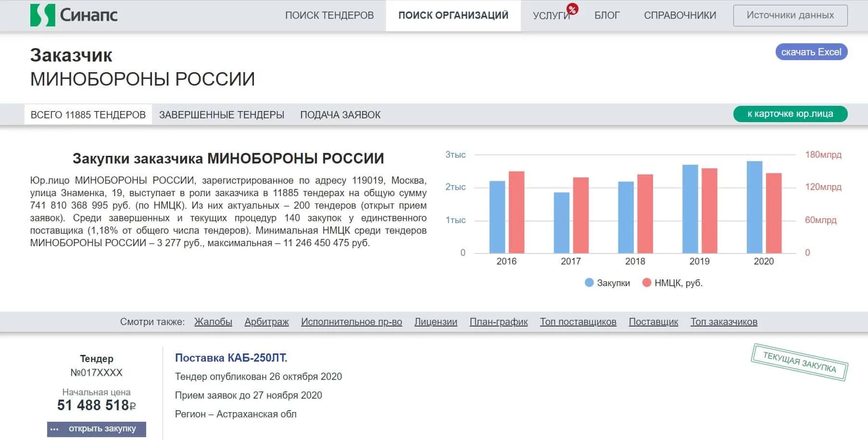Click the red 2016 НМЦК bar
This screenshot has height=440, width=868.
(516, 212)
